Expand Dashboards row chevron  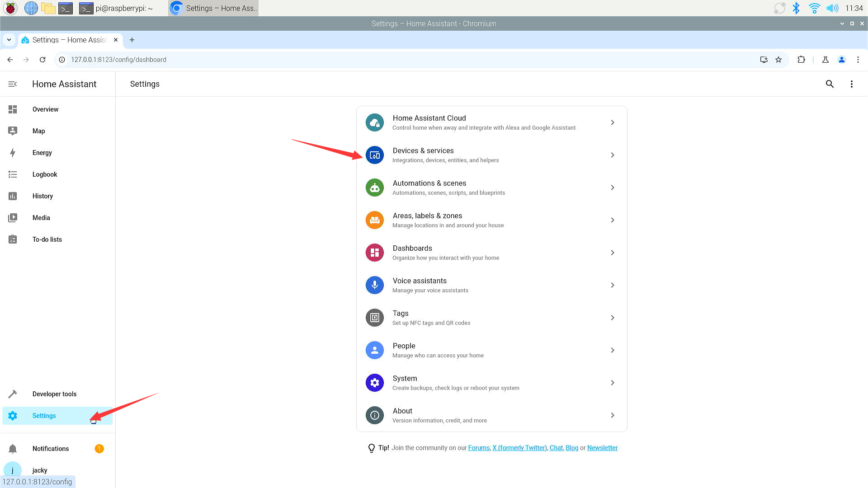tap(613, 253)
